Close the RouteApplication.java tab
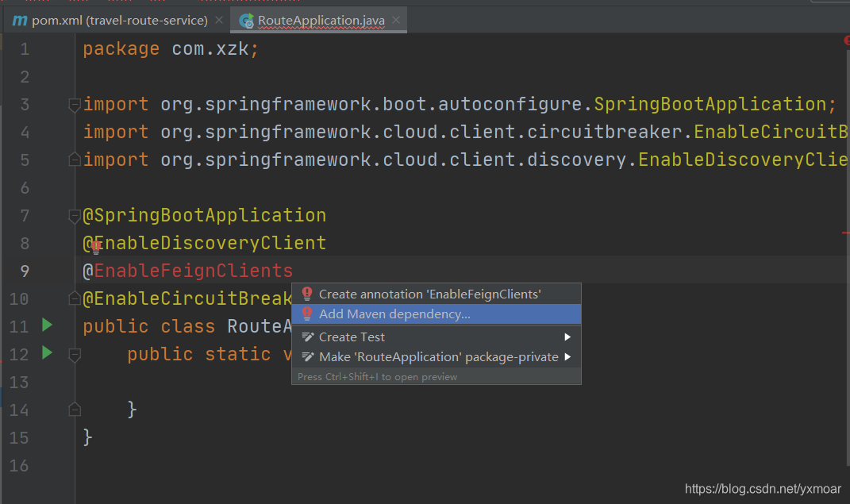 [x=396, y=20]
